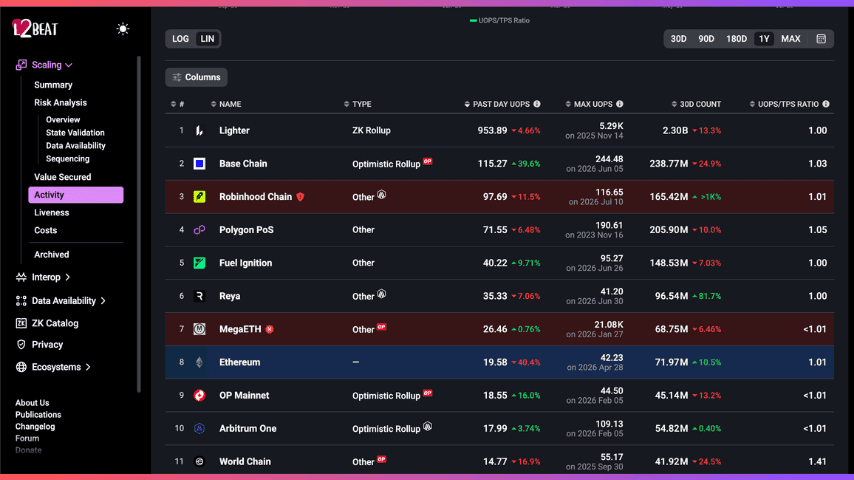This screenshot has height=480, width=854.
Task: Open the About Us link
Action: tap(32, 403)
